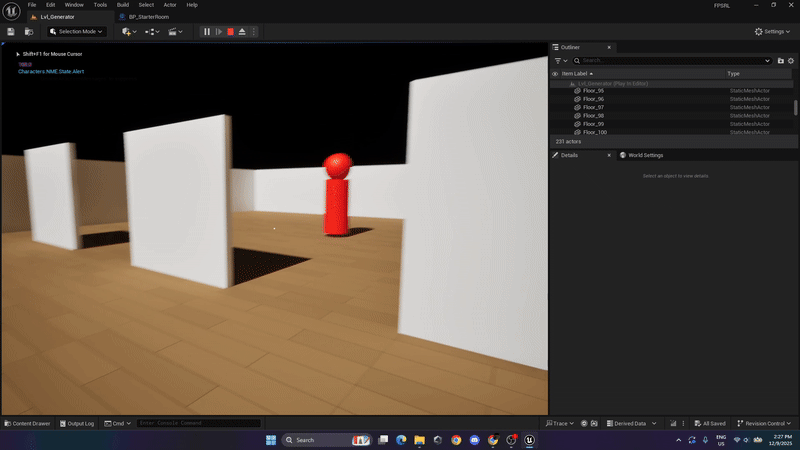Image resolution: width=800 pixels, height=450 pixels.
Task: Click the Eject from player icon
Action: pos(242,31)
